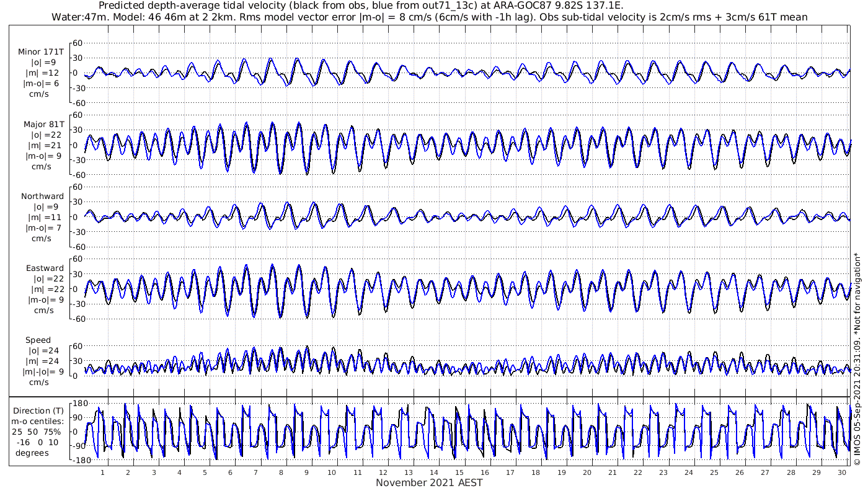868x496 pixels.
Task: Click day '23' on the date axis
Action: (x=663, y=472)
